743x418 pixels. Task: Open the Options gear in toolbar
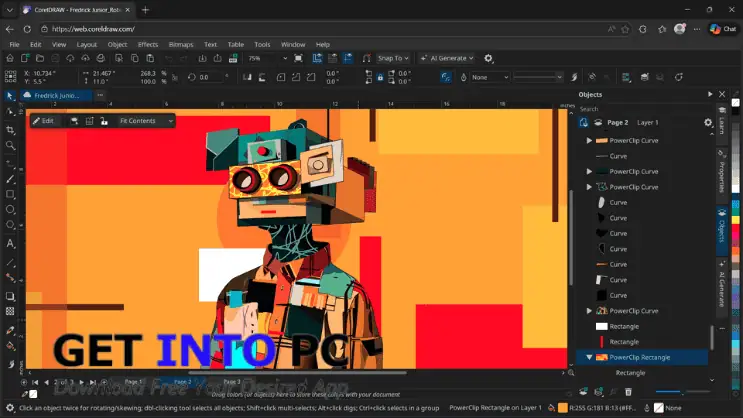pyautogui.click(x=489, y=58)
